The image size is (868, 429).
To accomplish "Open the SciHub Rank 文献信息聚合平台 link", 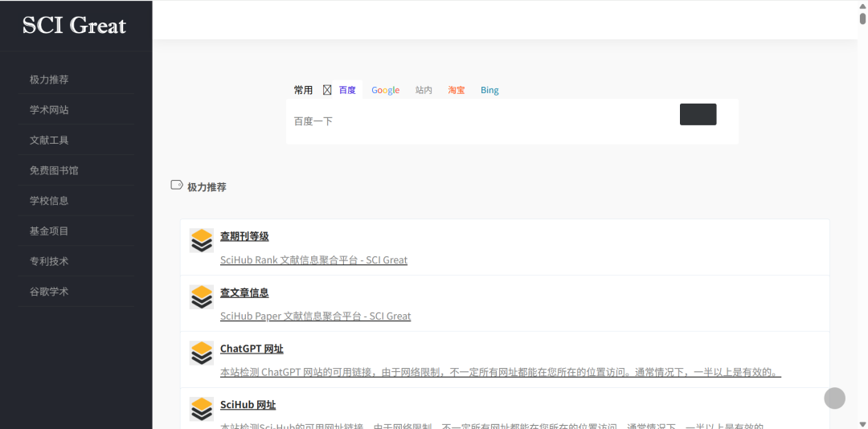I will point(313,260).
